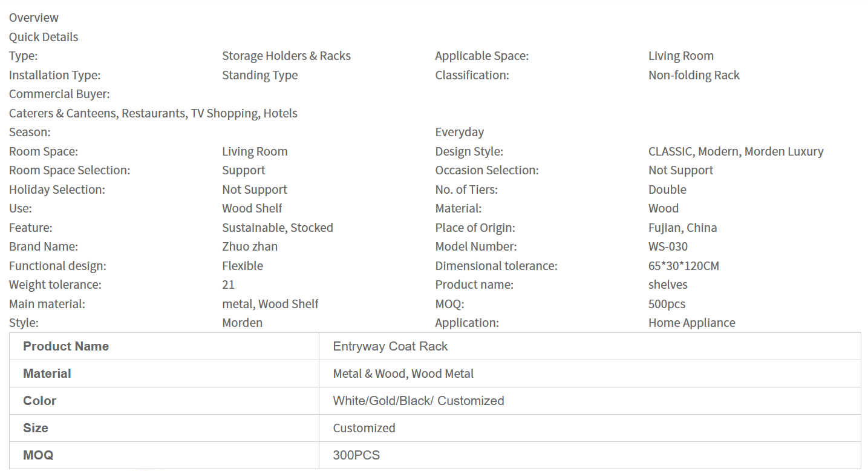Select the Commercial Buyer label
The height and width of the screenshot is (471, 868).
tap(59, 94)
